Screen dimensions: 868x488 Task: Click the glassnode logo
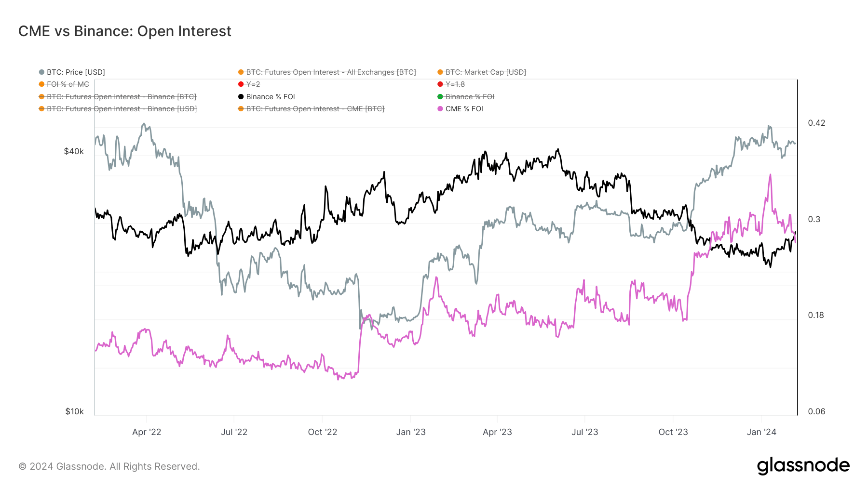pyautogui.click(x=803, y=466)
